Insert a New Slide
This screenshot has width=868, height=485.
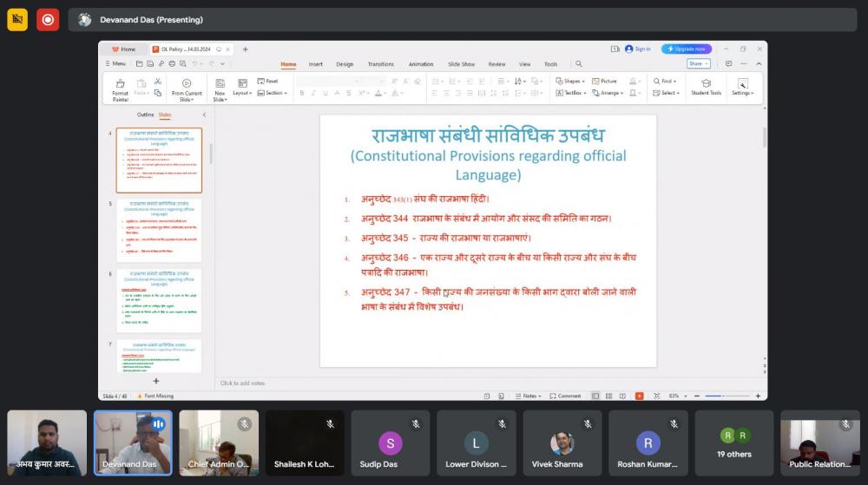coord(220,87)
